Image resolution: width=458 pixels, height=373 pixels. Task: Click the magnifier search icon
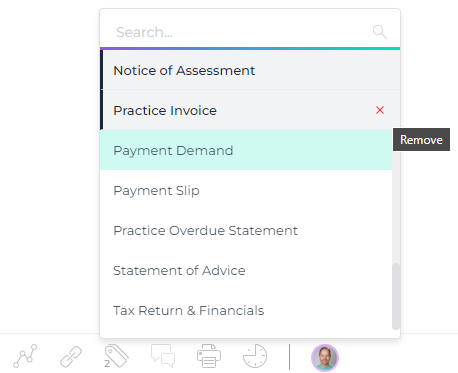(379, 32)
